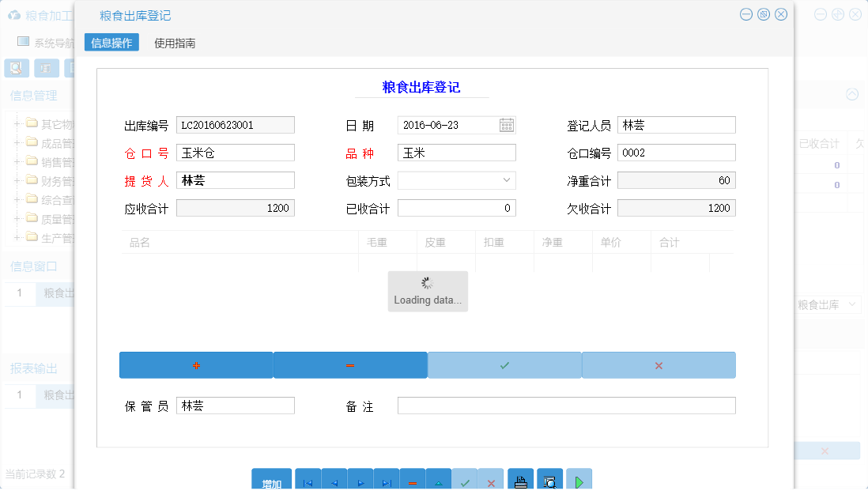Viewport: 868px width, 502px height.
Task: Click the 增加 button
Action: (x=271, y=480)
